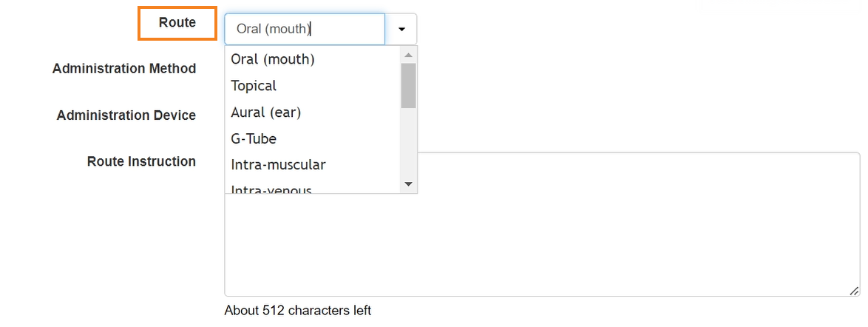Click inside the Route text input
Image resolution: width=868 pixels, height=327 pixels.
pos(305,29)
